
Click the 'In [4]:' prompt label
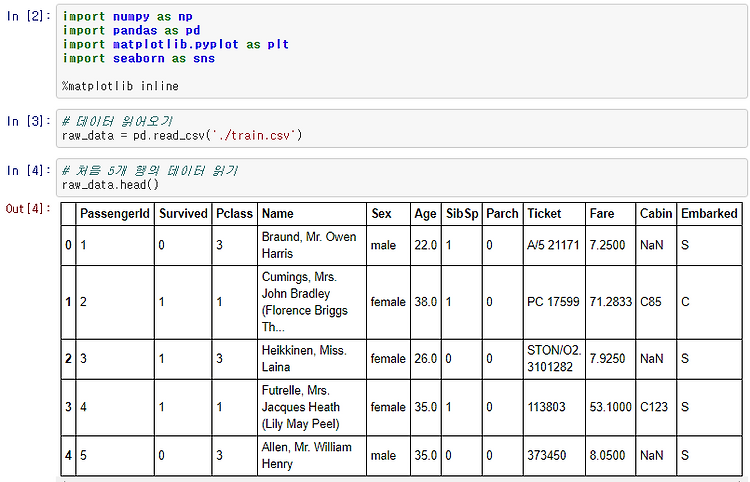[x=28, y=170]
